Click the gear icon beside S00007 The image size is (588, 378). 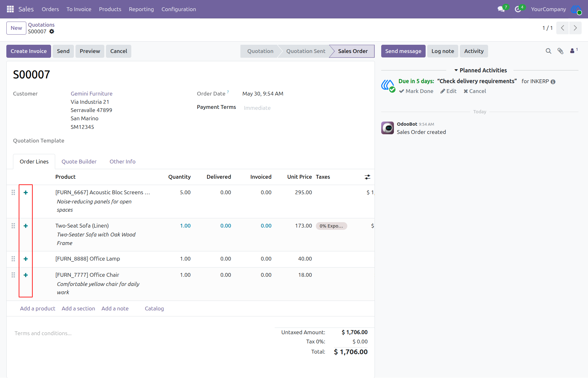tap(52, 31)
